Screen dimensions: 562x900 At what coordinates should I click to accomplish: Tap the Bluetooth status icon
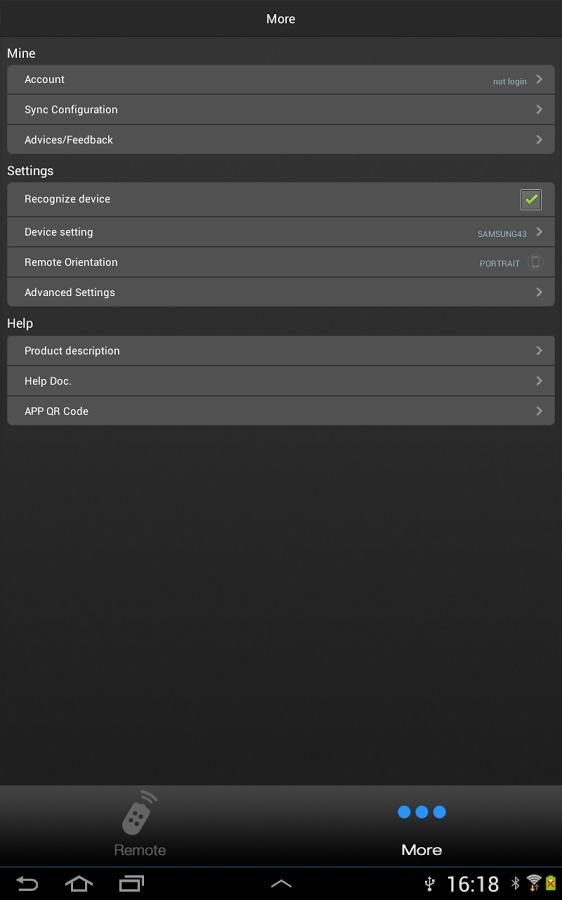coord(515,883)
